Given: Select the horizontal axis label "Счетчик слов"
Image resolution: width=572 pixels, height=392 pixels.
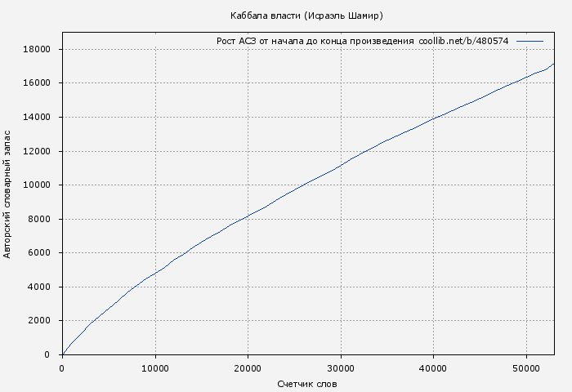Looking at the screenshot, I should [306, 384].
